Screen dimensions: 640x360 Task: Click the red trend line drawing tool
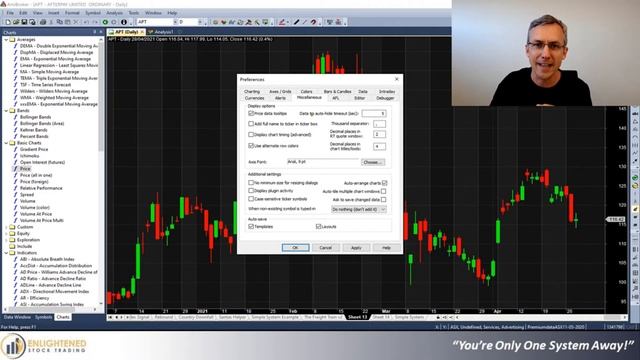(282, 22)
